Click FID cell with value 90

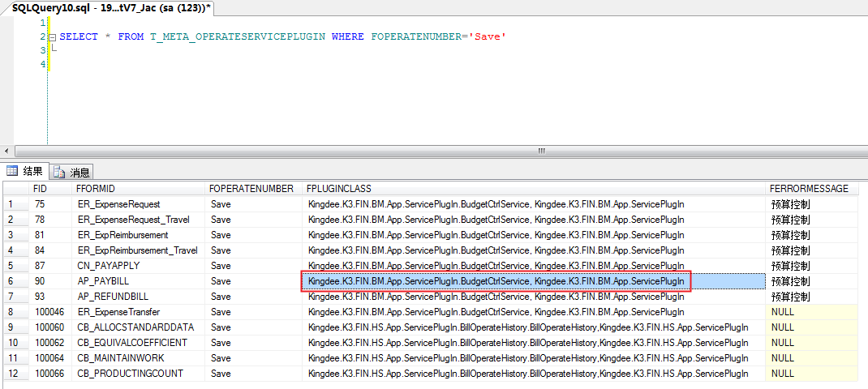pyautogui.click(x=51, y=281)
